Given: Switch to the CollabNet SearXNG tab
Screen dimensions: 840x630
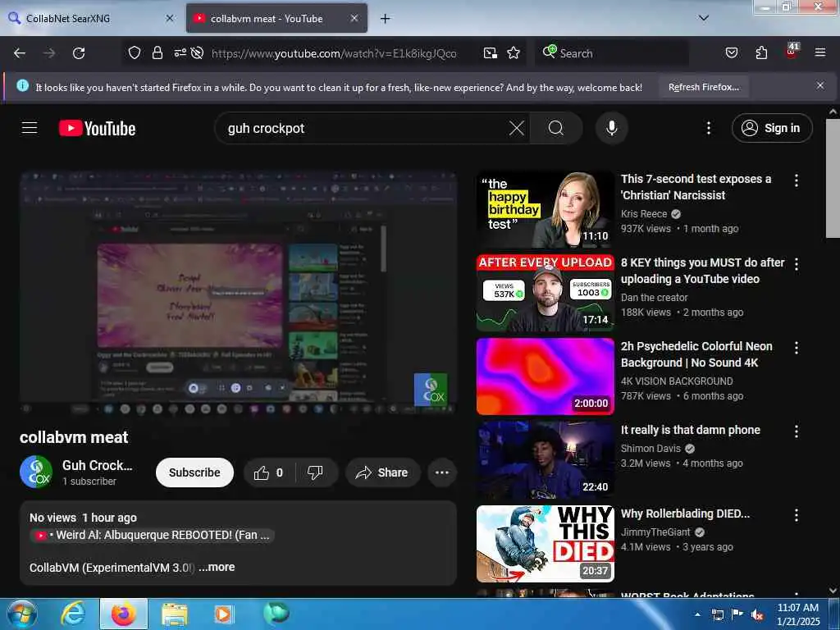Looking at the screenshot, I should click(x=91, y=18).
